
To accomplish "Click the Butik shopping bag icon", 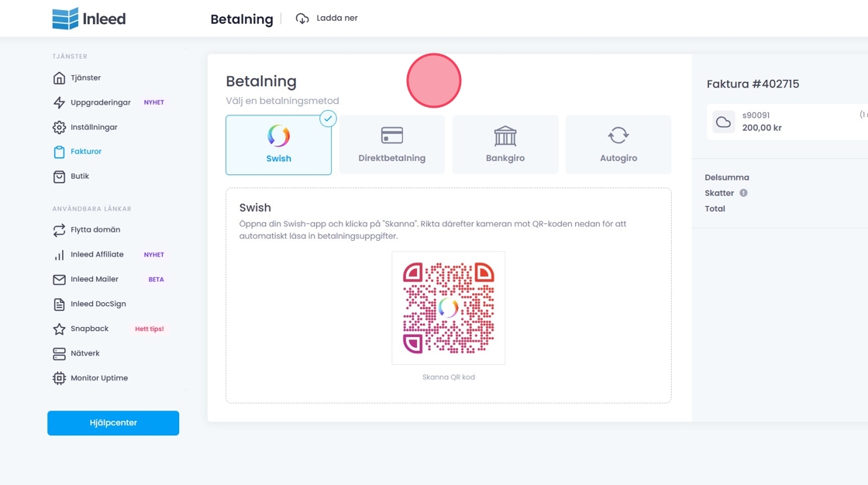I will 59,177.
